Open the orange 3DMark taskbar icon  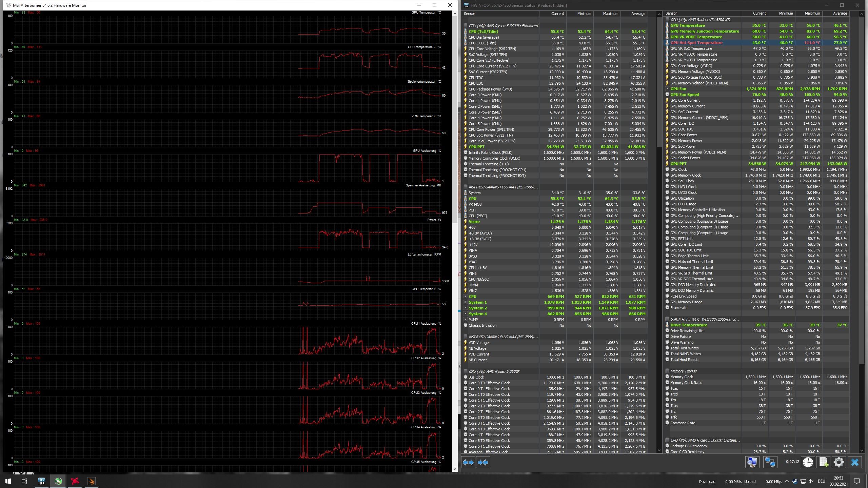(91, 481)
